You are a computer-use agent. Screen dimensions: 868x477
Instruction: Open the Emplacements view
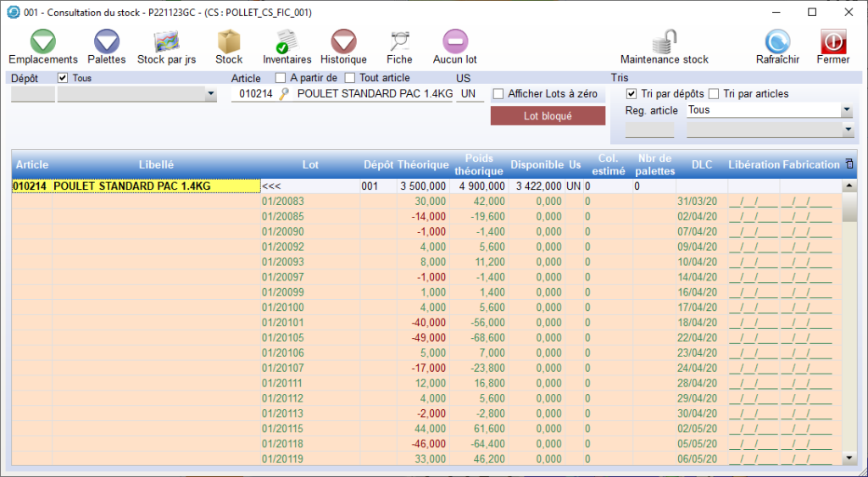pos(43,42)
